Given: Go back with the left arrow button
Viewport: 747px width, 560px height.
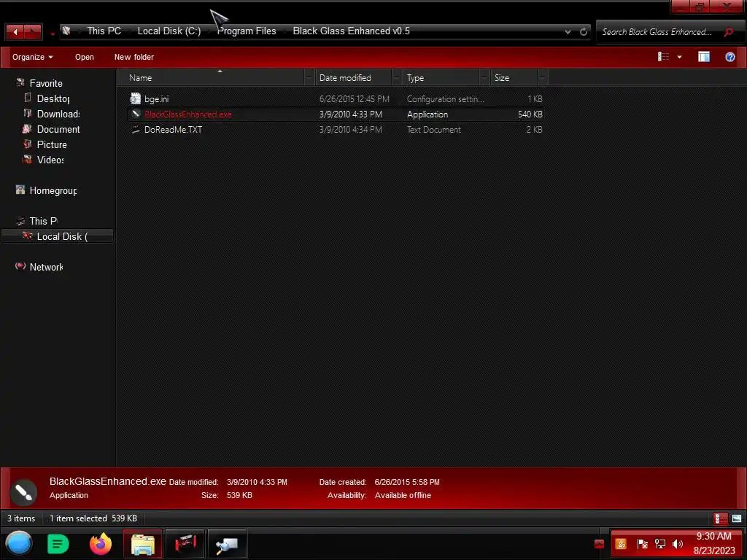Looking at the screenshot, I should [15, 32].
